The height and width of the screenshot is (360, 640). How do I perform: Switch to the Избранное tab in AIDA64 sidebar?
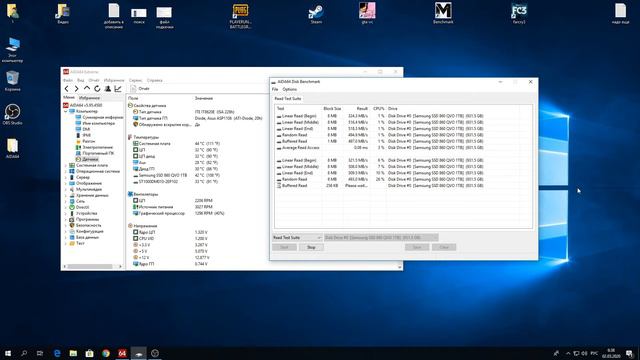coord(89,98)
